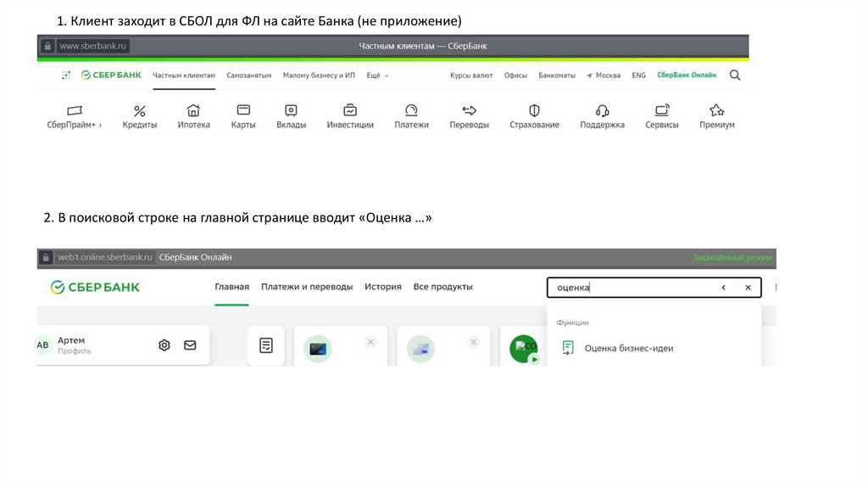Image resolution: width=868 pixels, height=487 pixels.
Task: Open the messages envelope icon
Action: [x=190, y=345]
